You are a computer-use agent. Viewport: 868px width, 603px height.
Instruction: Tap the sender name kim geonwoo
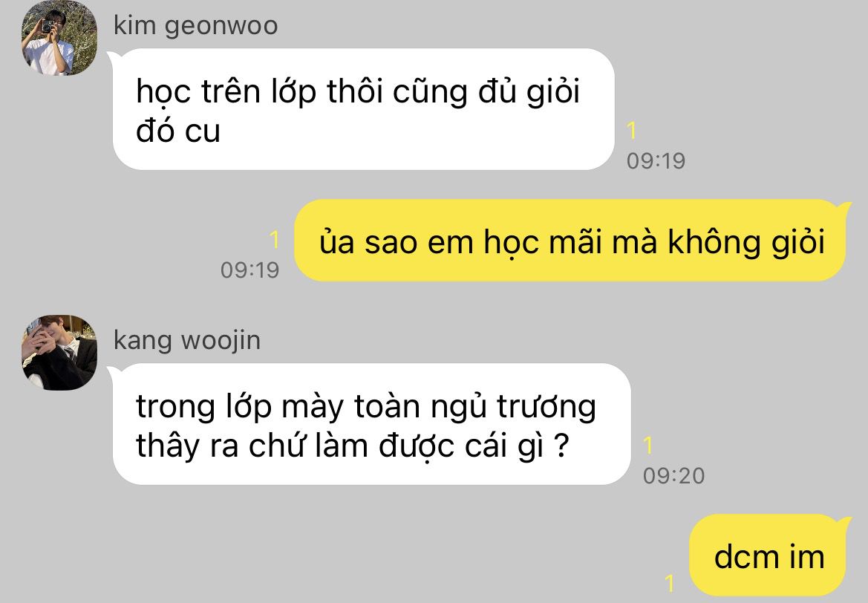pyautogui.click(x=195, y=26)
